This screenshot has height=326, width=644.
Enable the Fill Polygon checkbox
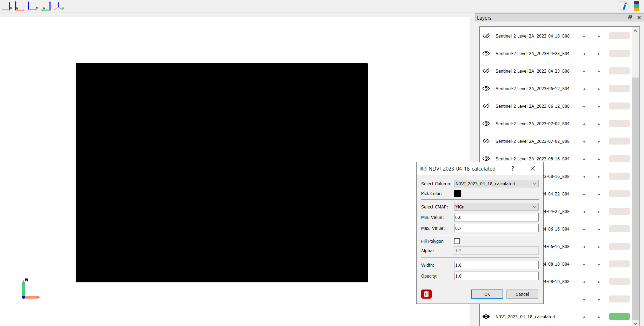(x=457, y=241)
